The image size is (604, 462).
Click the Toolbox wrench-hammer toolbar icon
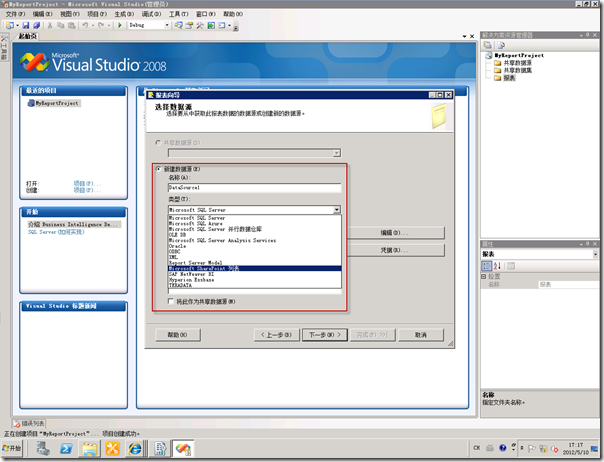[x=200, y=25]
